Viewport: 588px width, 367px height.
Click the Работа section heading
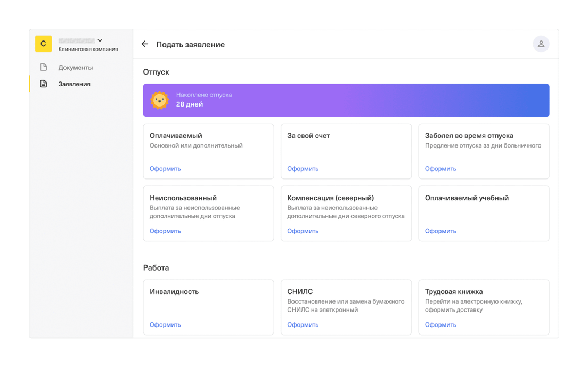point(156,267)
